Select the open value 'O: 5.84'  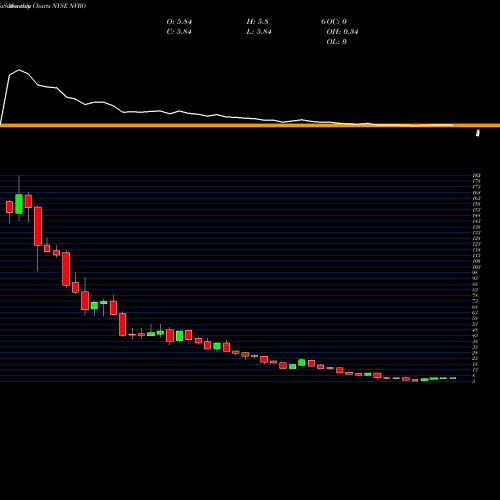click(x=179, y=22)
